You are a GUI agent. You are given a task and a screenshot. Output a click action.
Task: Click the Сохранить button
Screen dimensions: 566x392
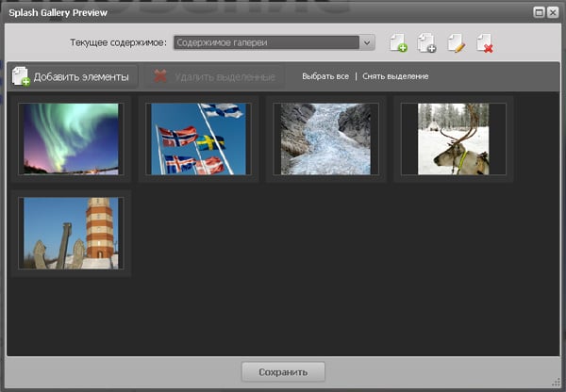[x=283, y=372]
